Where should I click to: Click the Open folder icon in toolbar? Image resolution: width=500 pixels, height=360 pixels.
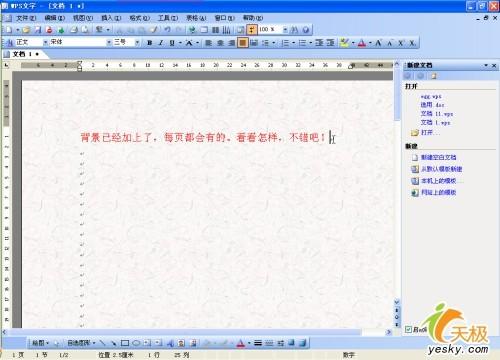point(26,30)
